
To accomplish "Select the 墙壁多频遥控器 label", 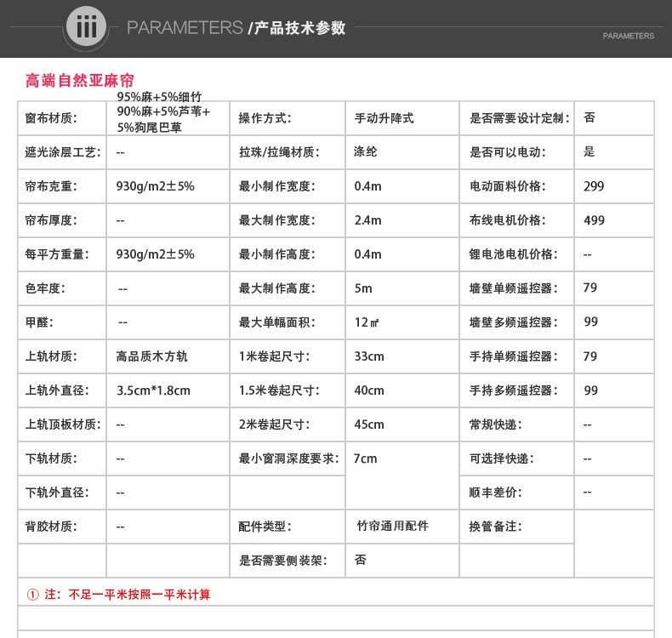I will point(514,322).
